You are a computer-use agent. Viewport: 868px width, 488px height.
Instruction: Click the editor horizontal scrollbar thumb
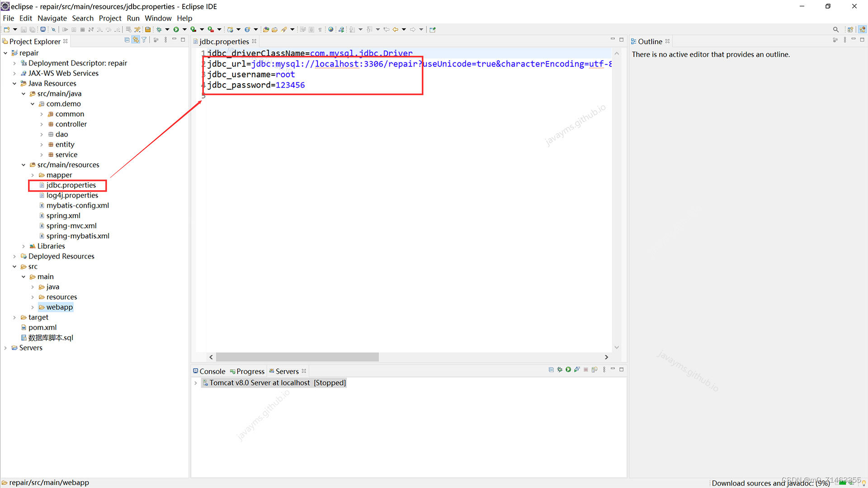[x=297, y=357]
